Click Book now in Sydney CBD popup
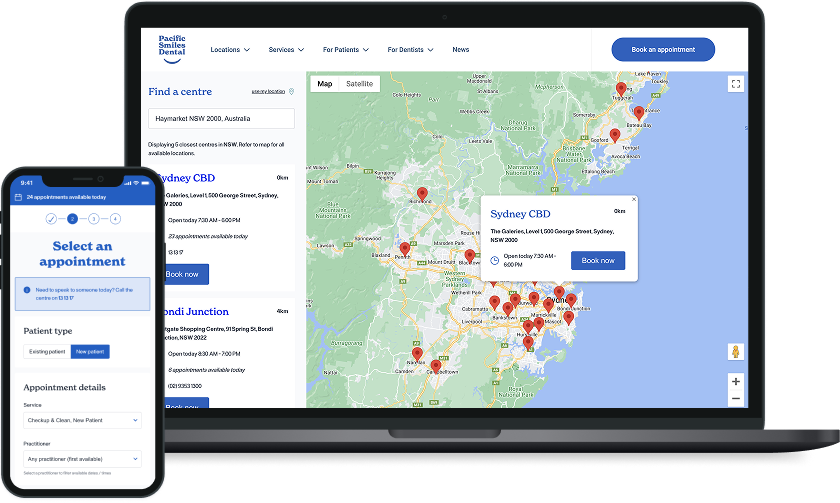Screen dimensions: 840x503 [x=598, y=260]
